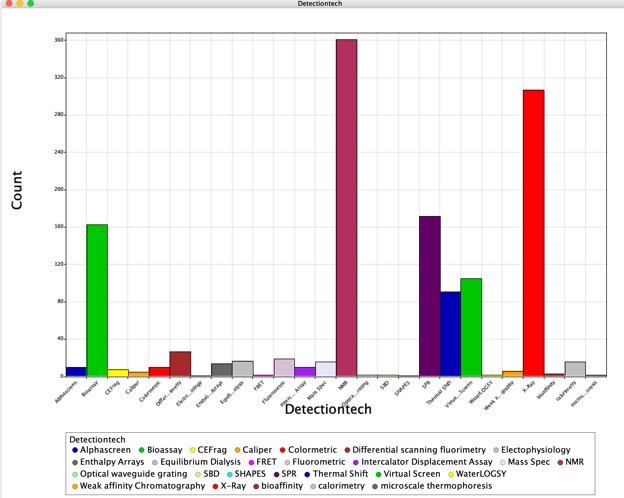Click the NMR legend color dot
624x498 pixels.
pyautogui.click(x=560, y=462)
